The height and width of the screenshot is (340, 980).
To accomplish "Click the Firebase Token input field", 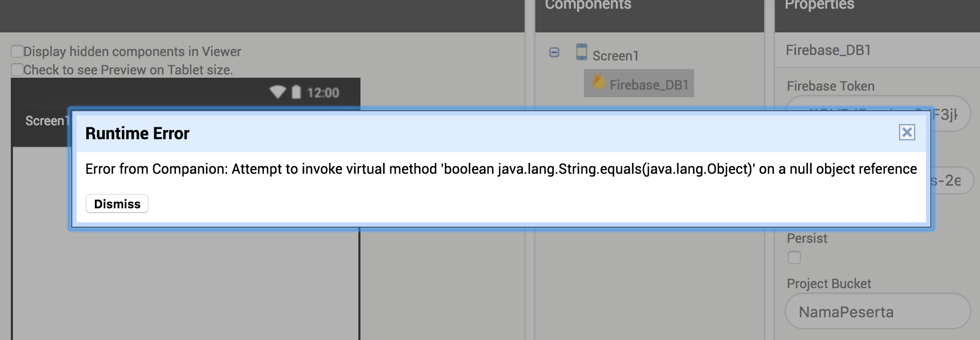I will 877,114.
